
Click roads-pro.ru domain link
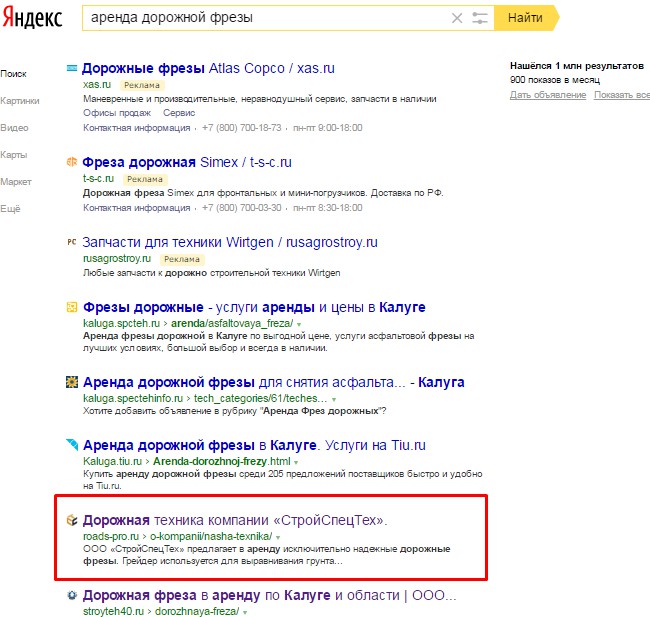(x=111, y=536)
